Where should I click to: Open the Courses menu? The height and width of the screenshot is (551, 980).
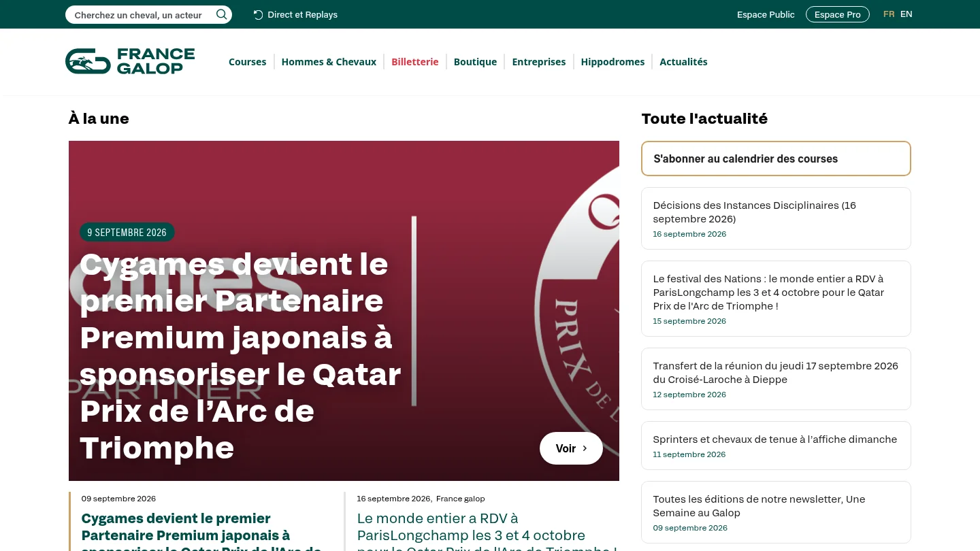247,62
